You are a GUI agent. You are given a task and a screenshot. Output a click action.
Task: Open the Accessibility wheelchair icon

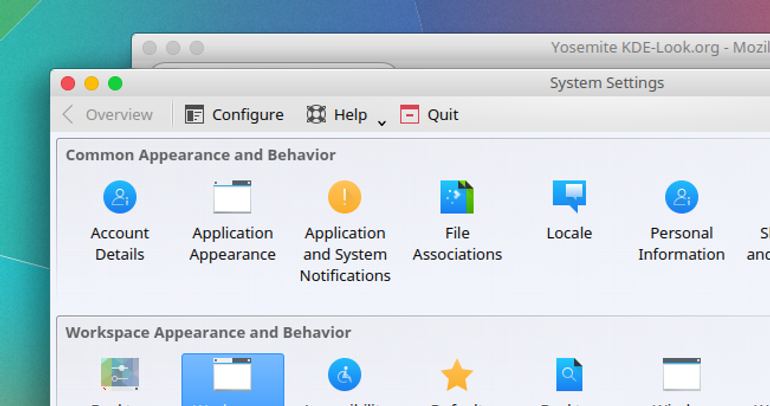[x=345, y=375]
